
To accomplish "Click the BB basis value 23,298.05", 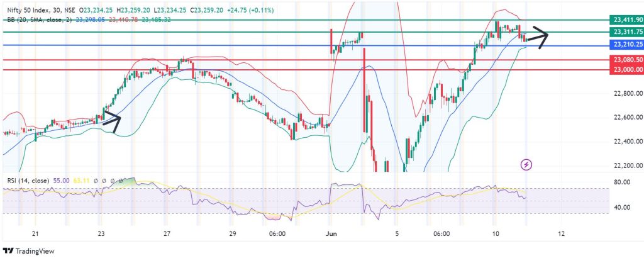I will click(x=91, y=20).
